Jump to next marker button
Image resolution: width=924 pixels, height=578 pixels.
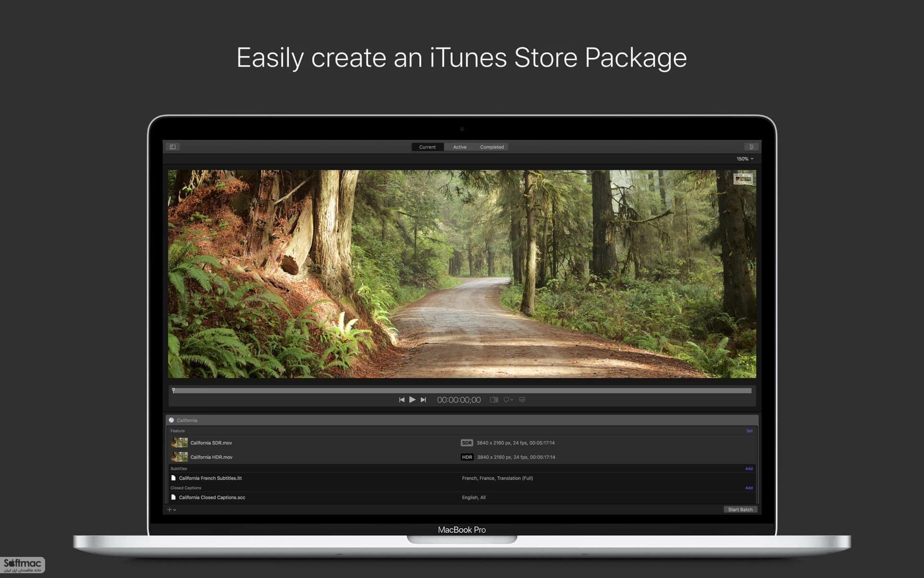tap(423, 400)
